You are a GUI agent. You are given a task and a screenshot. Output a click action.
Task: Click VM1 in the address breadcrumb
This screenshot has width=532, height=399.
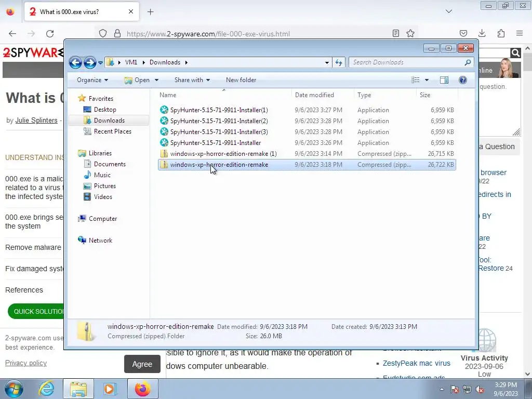[131, 62]
